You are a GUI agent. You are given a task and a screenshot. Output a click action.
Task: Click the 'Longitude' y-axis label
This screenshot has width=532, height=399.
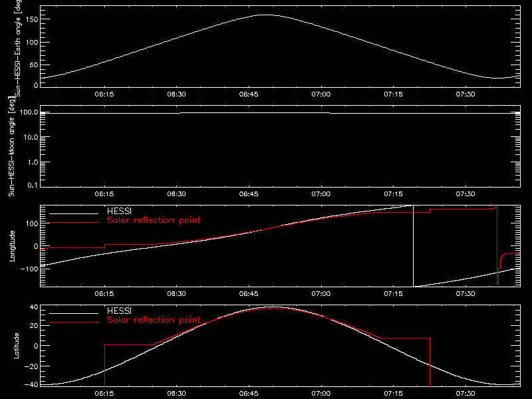tap(12, 246)
